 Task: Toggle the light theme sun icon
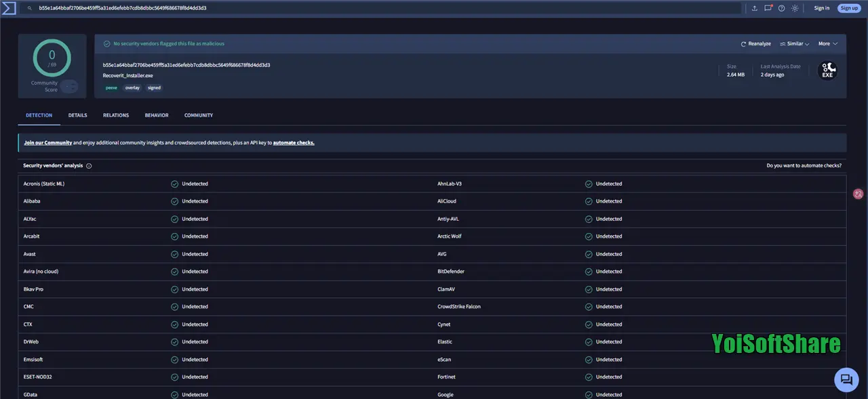tap(795, 8)
